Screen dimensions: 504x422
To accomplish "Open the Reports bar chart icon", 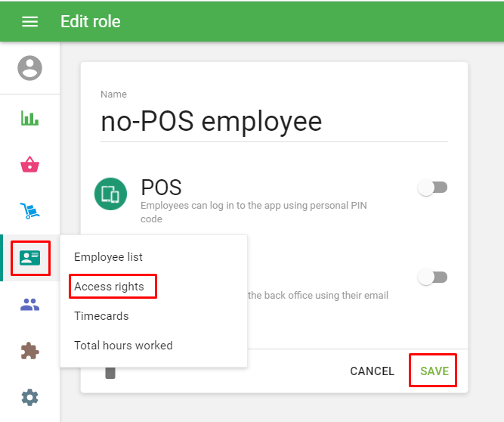I will pyautogui.click(x=29, y=117).
